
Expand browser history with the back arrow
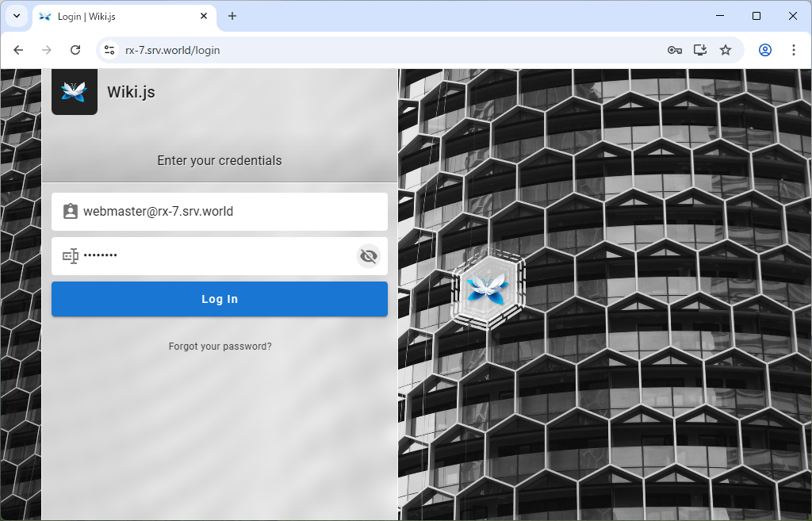(18, 49)
